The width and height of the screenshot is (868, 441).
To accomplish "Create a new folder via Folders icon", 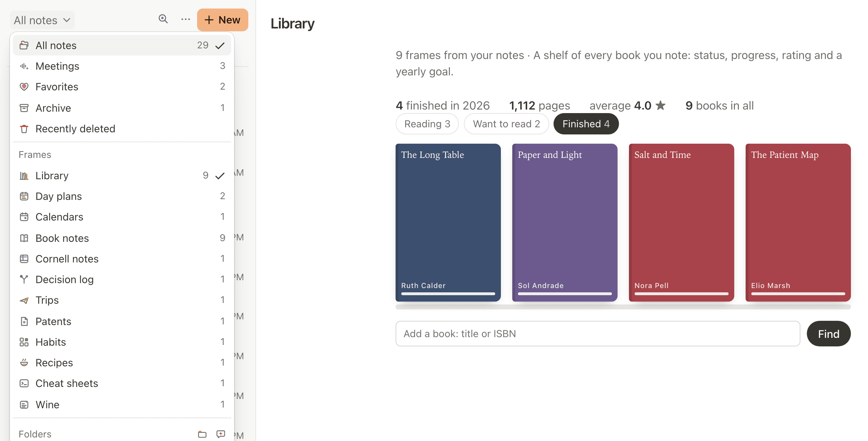I will [x=202, y=434].
